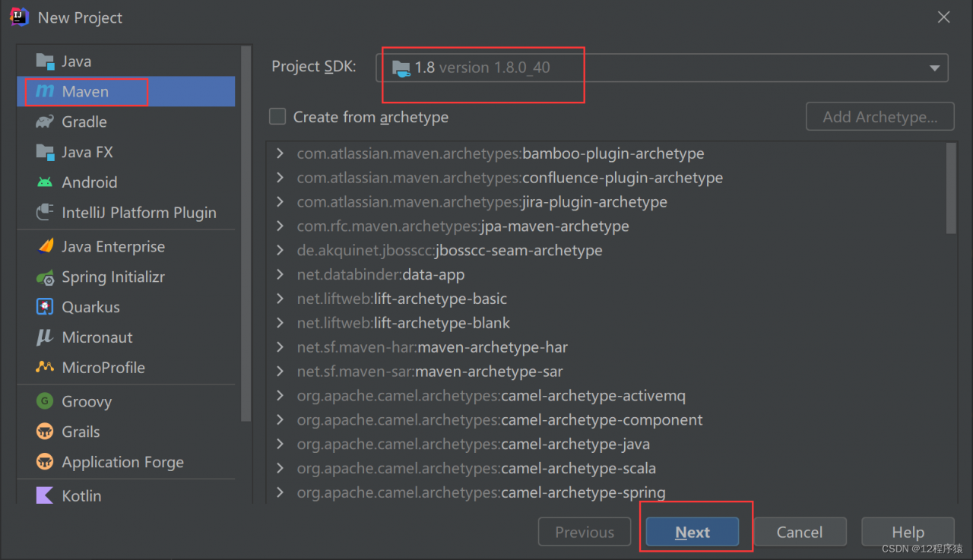Click the Groovy G icon
This screenshot has width=973, height=560.
[45, 401]
